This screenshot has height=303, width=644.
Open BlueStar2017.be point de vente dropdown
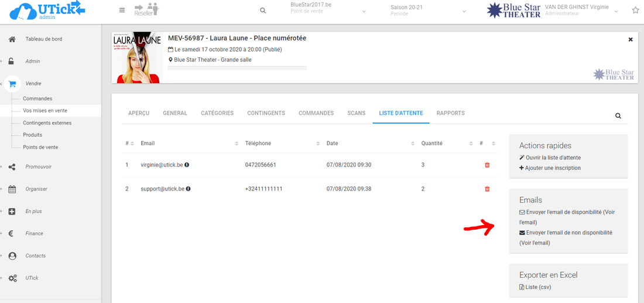(328, 10)
